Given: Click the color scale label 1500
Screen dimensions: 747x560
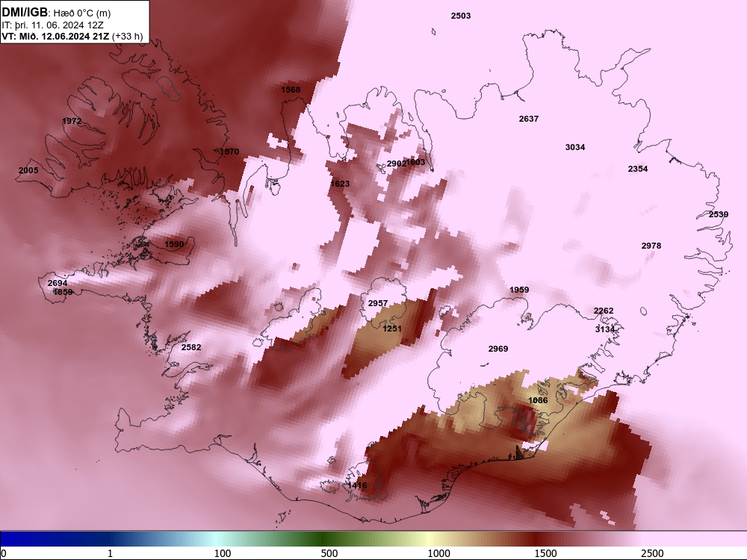Looking at the screenshot, I should pos(546,553).
